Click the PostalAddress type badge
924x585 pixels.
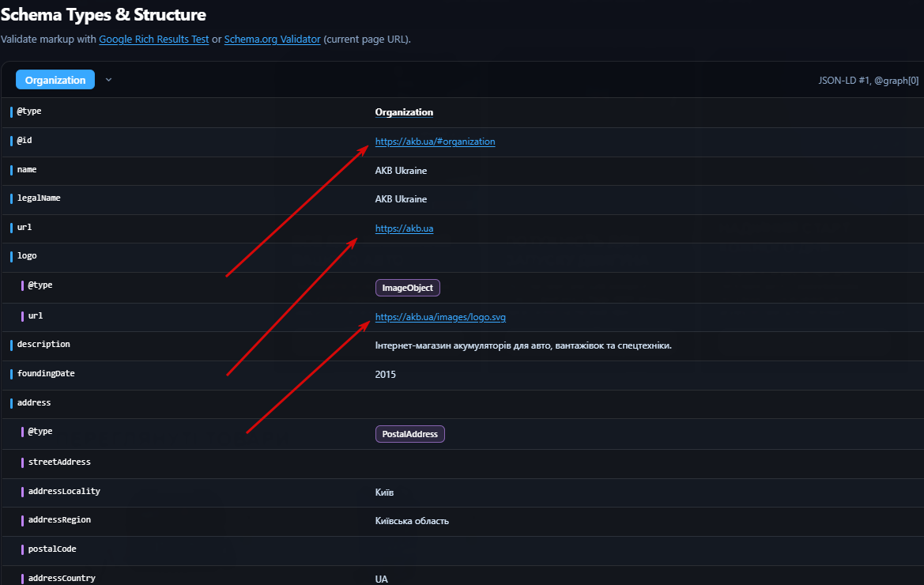[410, 433]
